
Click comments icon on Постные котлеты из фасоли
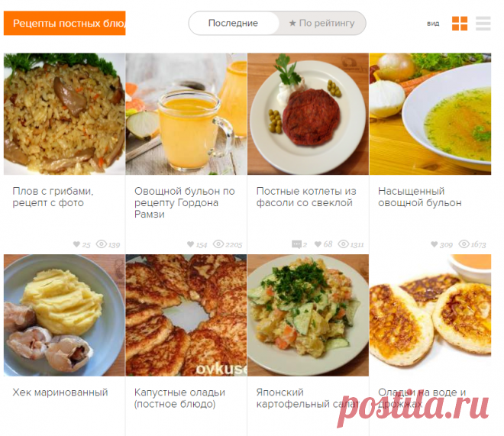[x=297, y=244]
